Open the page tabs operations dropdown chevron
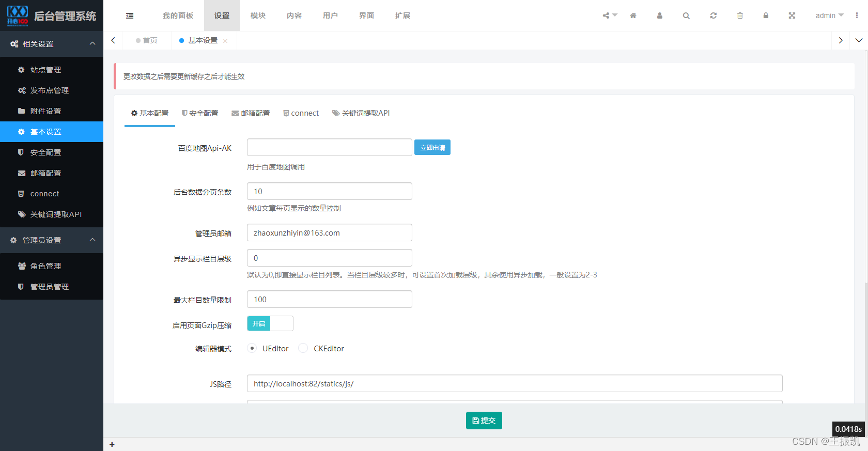This screenshot has width=868, height=451. (x=859, y=40)
